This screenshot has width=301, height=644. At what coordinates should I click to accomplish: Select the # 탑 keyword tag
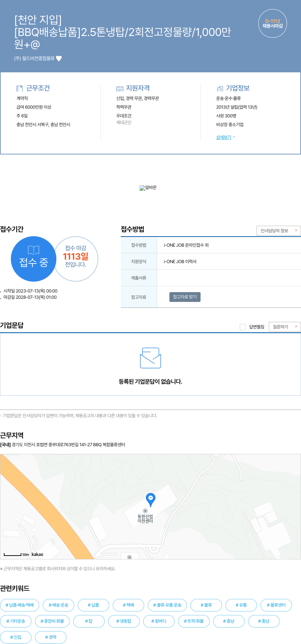coord(89,621)
